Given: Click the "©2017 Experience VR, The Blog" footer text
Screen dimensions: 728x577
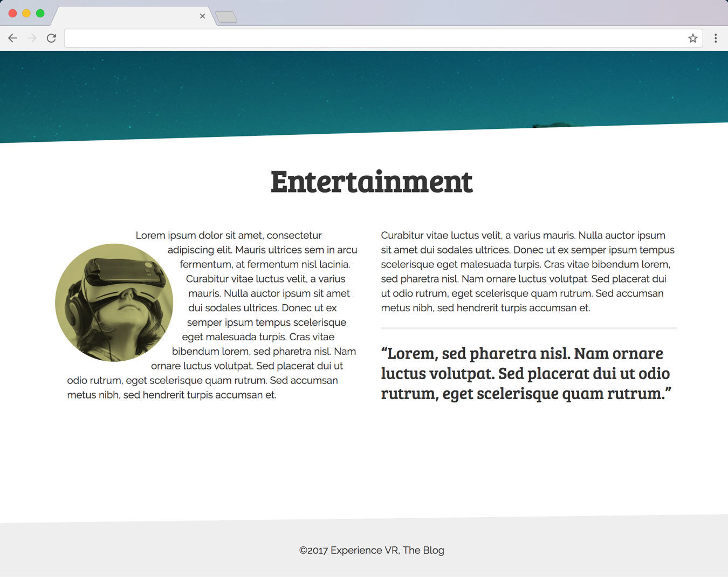Looking at the screenshot, I should 372,550.
